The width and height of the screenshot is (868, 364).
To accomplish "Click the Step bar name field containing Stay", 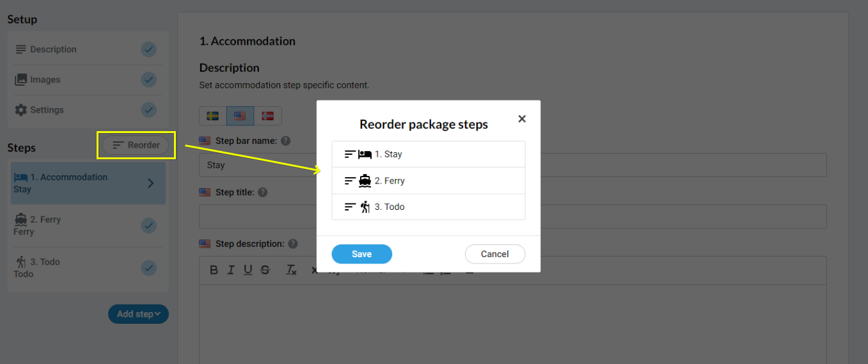I will (x=513, y=165).
